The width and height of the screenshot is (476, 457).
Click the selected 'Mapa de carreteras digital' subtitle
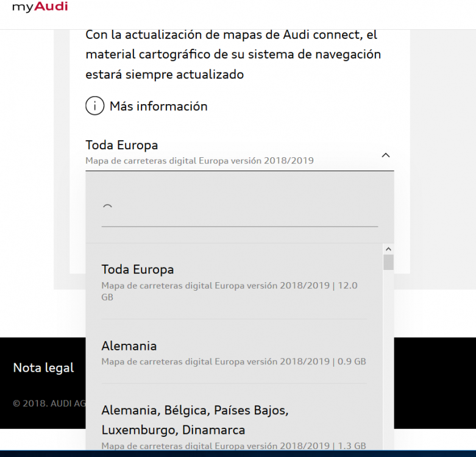(199, 160)
